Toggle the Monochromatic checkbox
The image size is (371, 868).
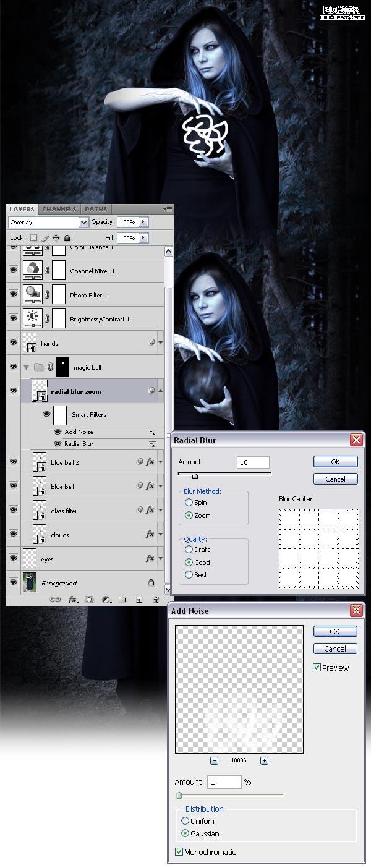tap(179, 852)
